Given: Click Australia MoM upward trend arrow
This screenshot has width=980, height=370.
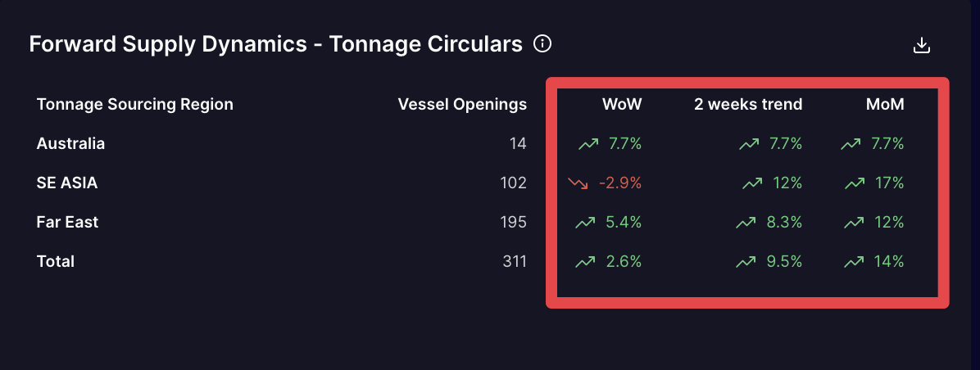Looking at the screenshot, I should pyautogui.click(x=851, y=144).
